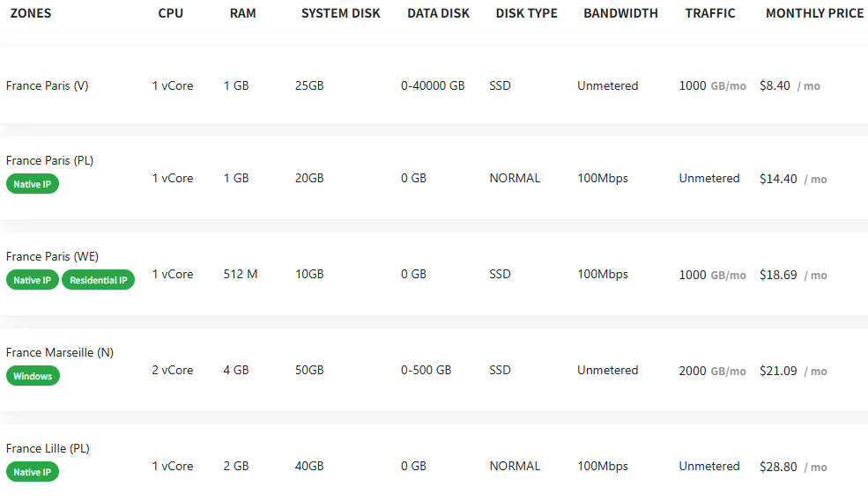Click the Windows badge under France Marseille
868x501 pixels.
click(x=33, y=376)
